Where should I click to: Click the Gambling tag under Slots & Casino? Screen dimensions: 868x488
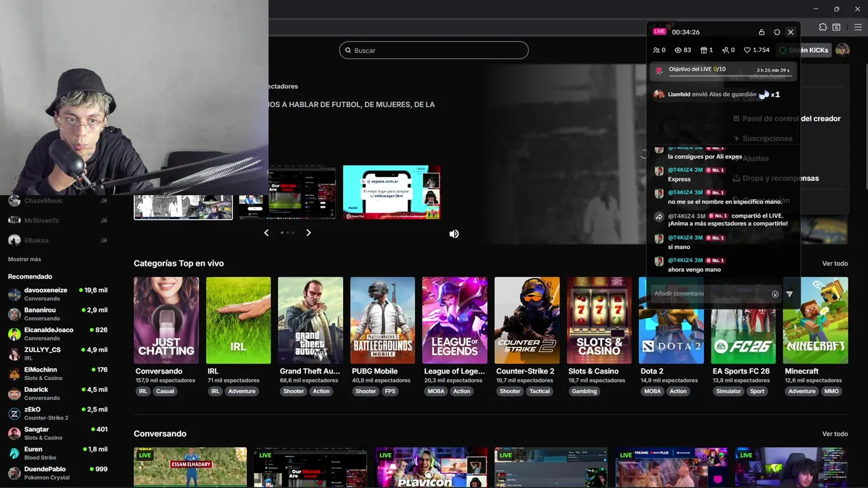click(x=584, y=391)
